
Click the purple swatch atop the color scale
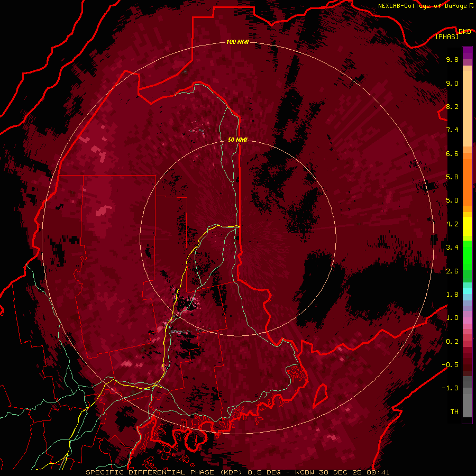coord(467,53)
